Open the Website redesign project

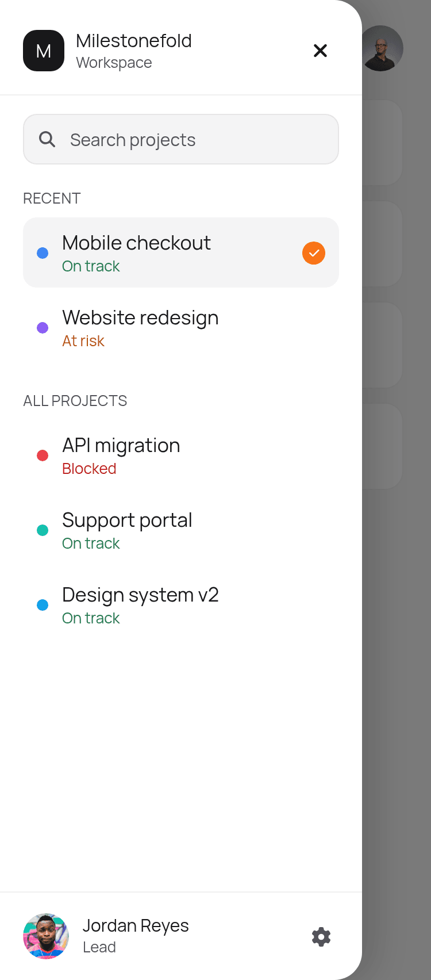[x=181, y=328]
